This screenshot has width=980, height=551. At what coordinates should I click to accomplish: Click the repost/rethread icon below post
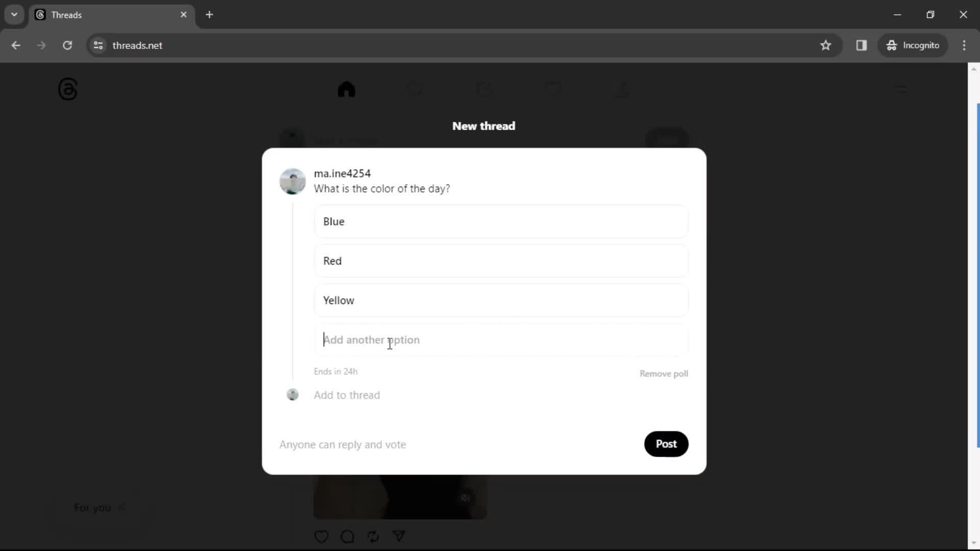[x=374, y=536]
